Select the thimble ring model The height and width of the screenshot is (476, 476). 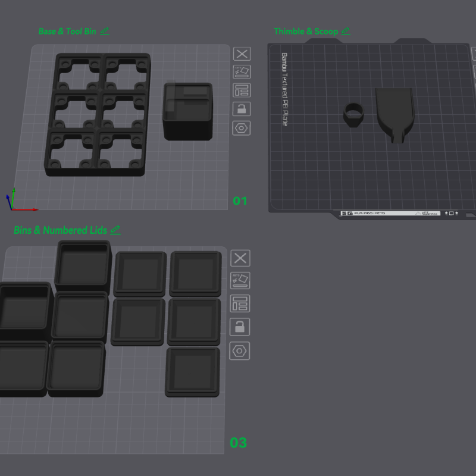point(353,114)
